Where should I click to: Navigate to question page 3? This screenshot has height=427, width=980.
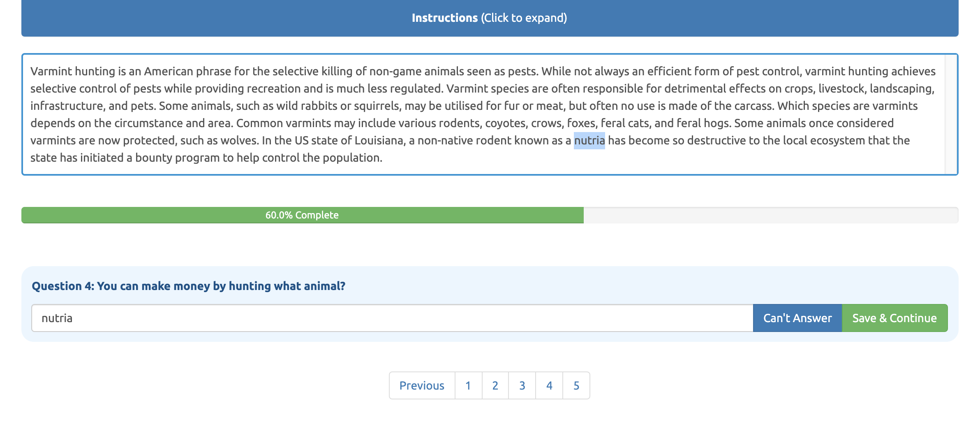pos(522,385)
